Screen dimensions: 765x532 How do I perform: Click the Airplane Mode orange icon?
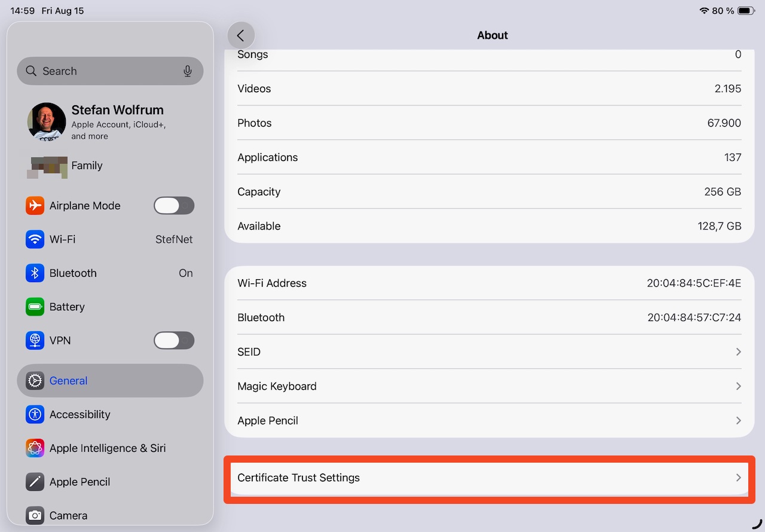click(x=35, y=206)
